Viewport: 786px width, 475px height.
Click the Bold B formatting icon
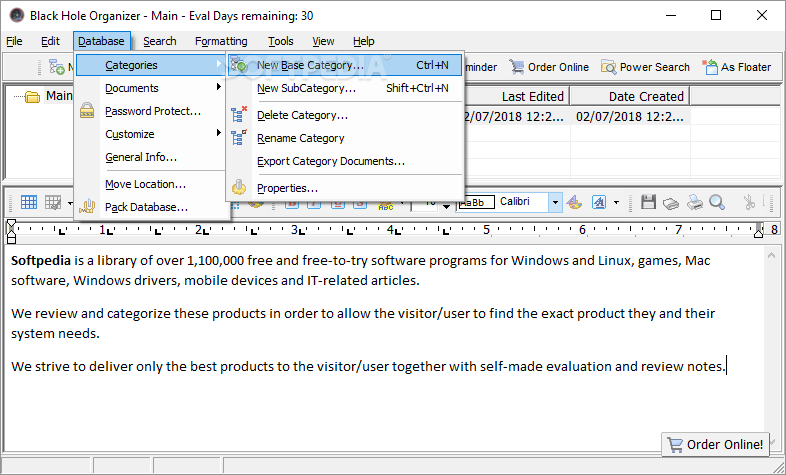(x=292, y=205)
